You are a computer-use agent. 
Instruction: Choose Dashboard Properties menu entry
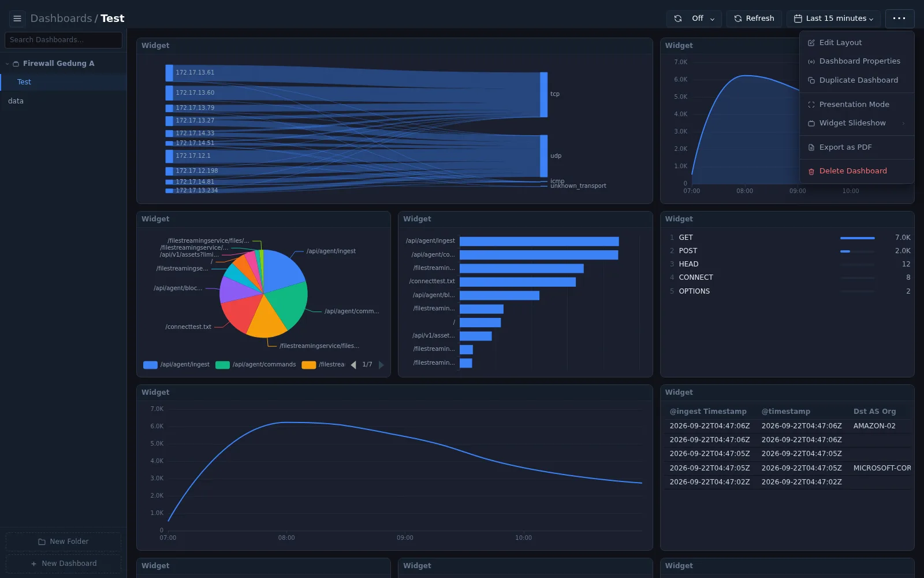[x=857, y=61]
